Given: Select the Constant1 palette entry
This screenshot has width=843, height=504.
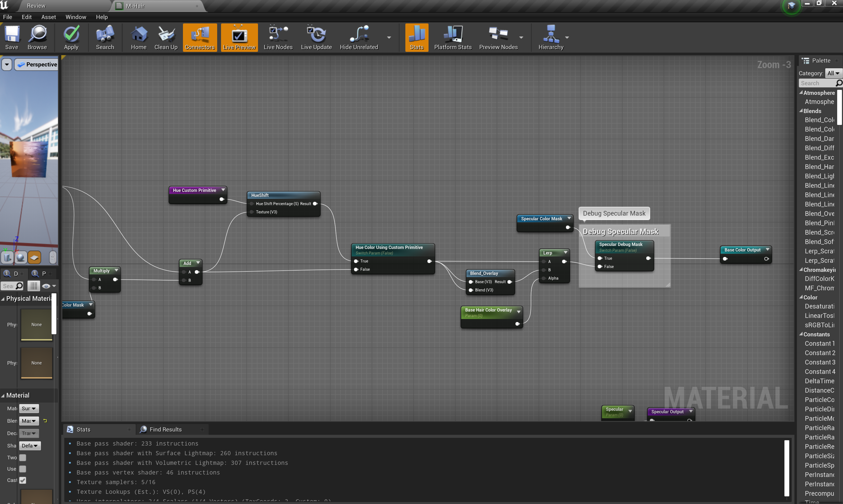Looking at the screenshot, I should click(820, 344).
